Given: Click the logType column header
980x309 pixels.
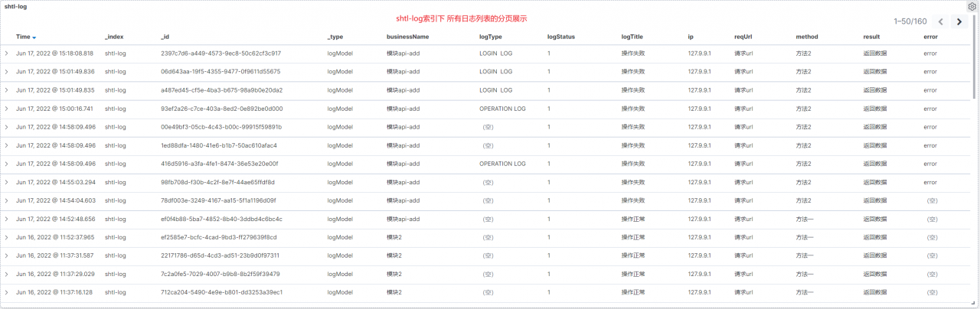Looking at the screenshot, I should pos(491,37).
